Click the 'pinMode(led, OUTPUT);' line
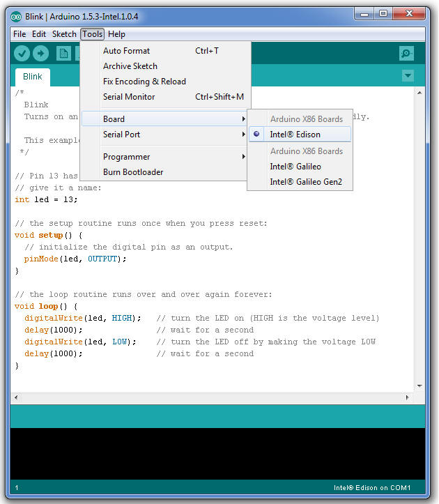This screenshot has height=504, width=439. click(75, 259)
